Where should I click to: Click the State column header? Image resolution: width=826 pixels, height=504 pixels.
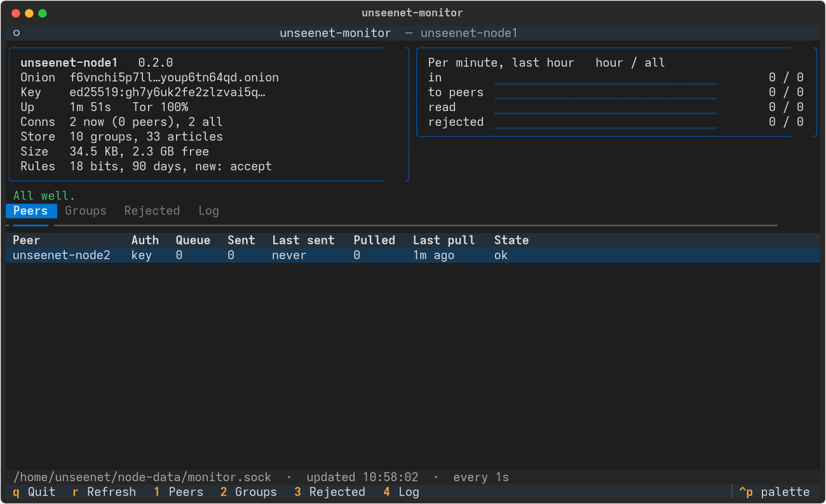point(511,241)
